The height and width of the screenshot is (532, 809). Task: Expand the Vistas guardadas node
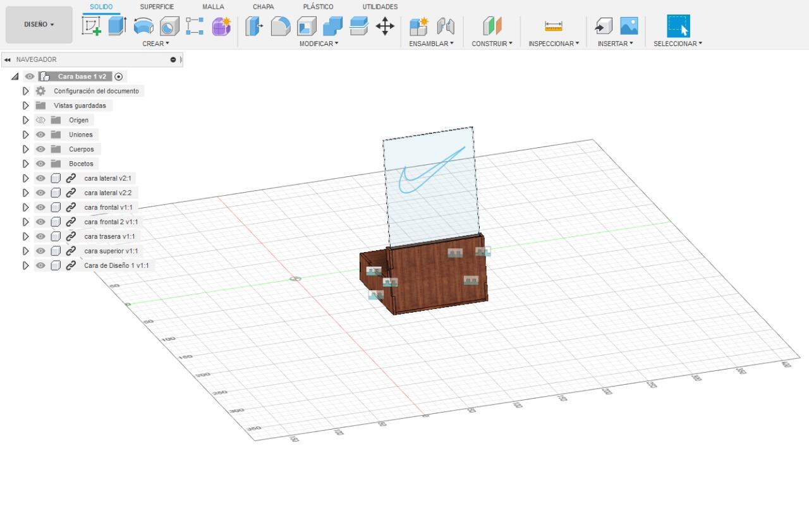(26, 106)
